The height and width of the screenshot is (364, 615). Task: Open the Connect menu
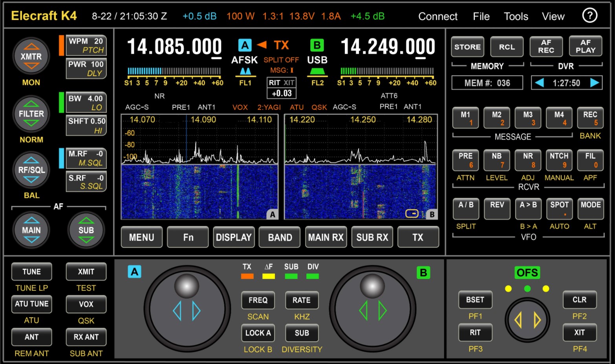tap(437, 16)
